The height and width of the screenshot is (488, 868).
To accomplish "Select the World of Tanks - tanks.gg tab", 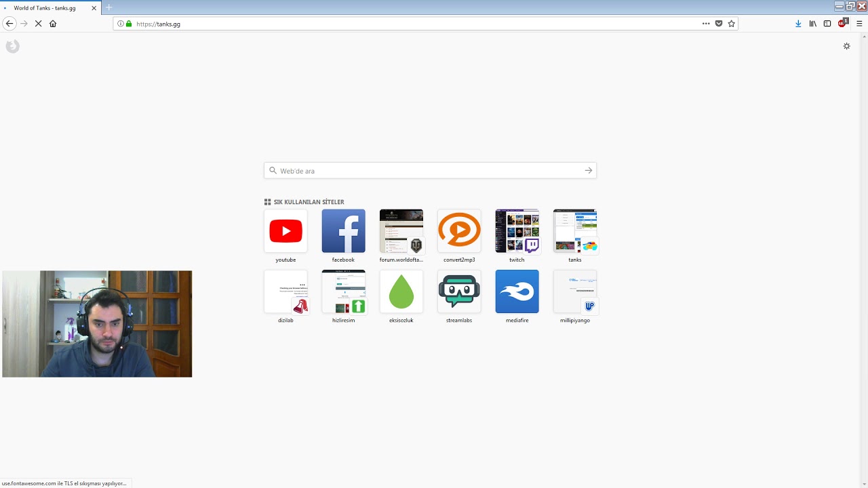I will click(51, 8).
